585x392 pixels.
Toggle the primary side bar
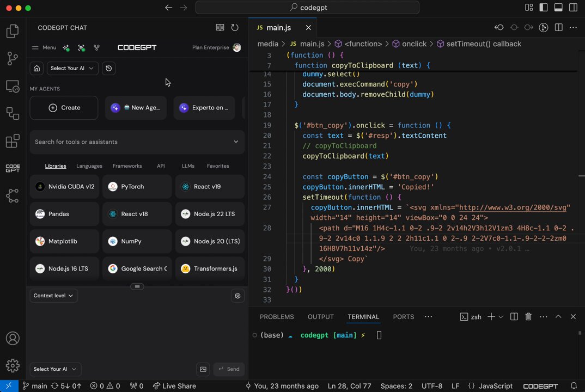coord(544,8)
